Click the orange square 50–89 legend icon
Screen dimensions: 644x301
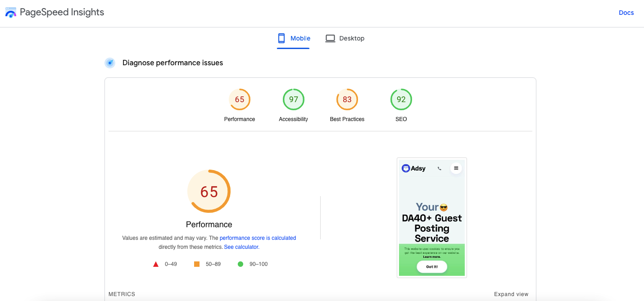pos(197,264)
